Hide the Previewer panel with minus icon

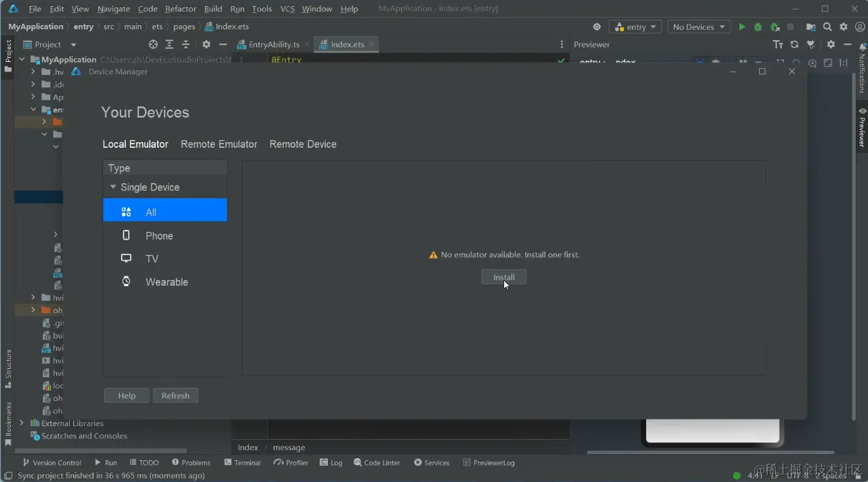coord(848,44)
